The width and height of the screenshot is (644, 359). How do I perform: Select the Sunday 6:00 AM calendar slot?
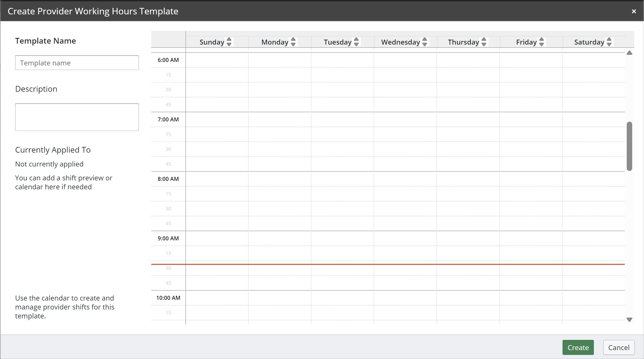pos(217,60)
